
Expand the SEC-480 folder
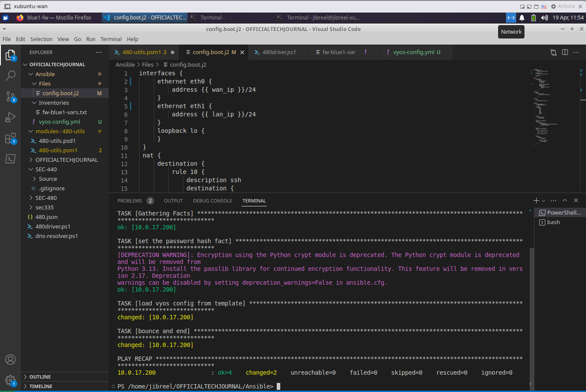click(x=46, y=198)
